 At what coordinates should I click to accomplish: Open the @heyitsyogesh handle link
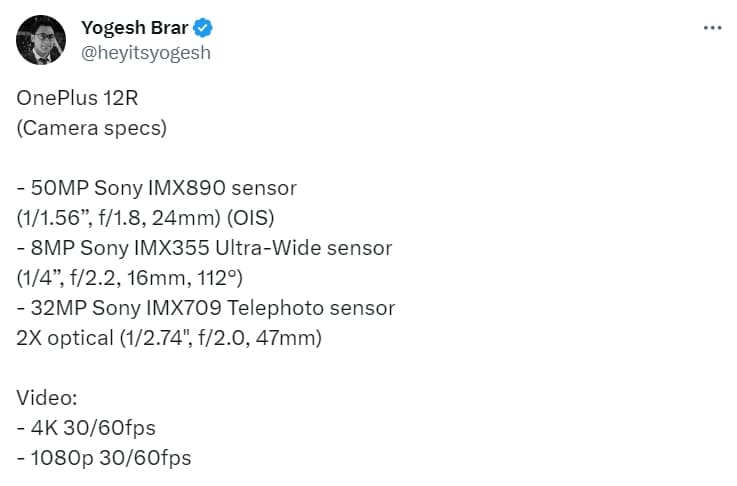pyautogui.click(x=145, y=53)
